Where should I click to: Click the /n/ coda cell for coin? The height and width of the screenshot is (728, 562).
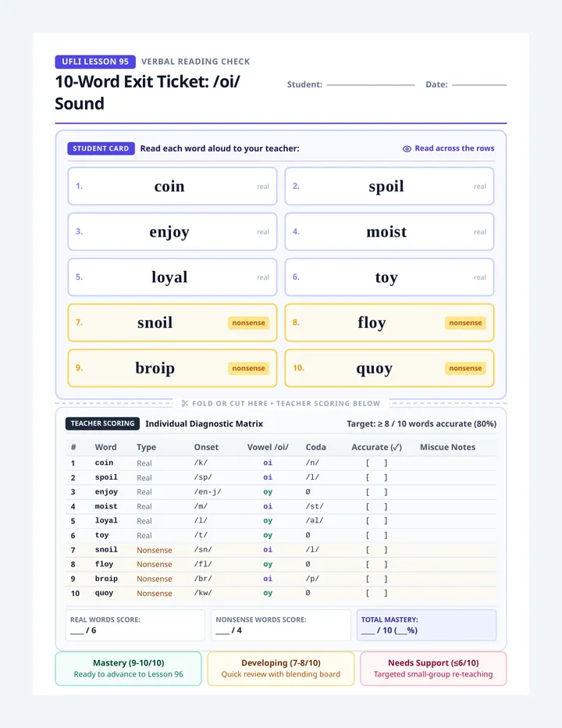coord(312,463)
